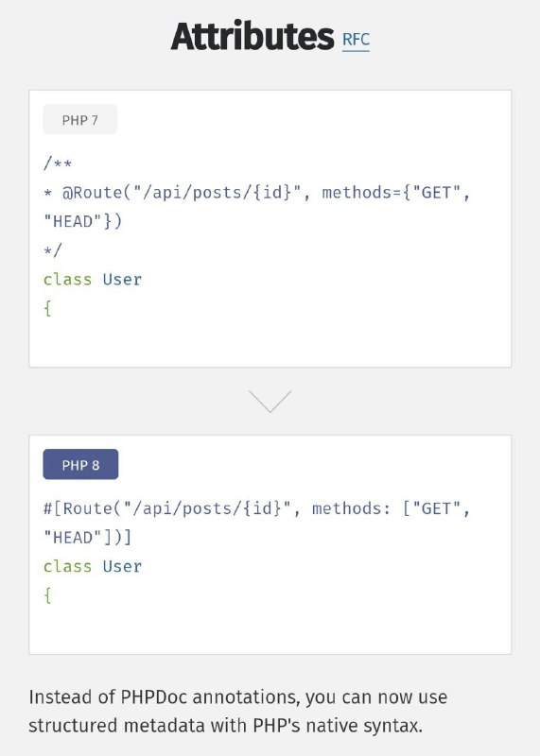Click the class keyword in PHP 7 block
The image size is (540, 756).
point(67,279)
